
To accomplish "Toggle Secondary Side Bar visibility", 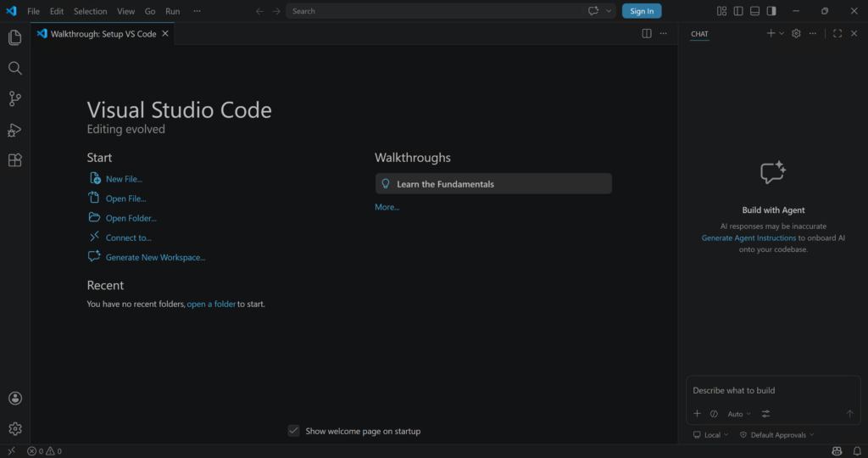I will coord(771,11).
